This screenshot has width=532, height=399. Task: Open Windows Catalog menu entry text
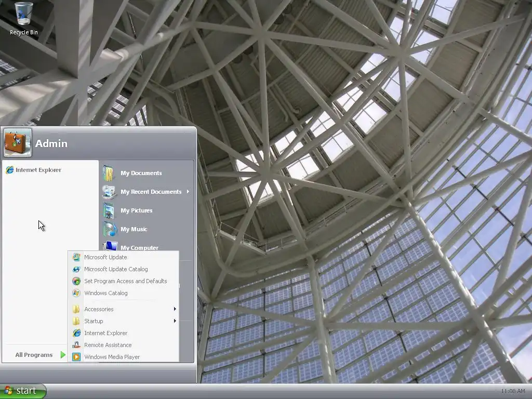[x=106, y=293]
